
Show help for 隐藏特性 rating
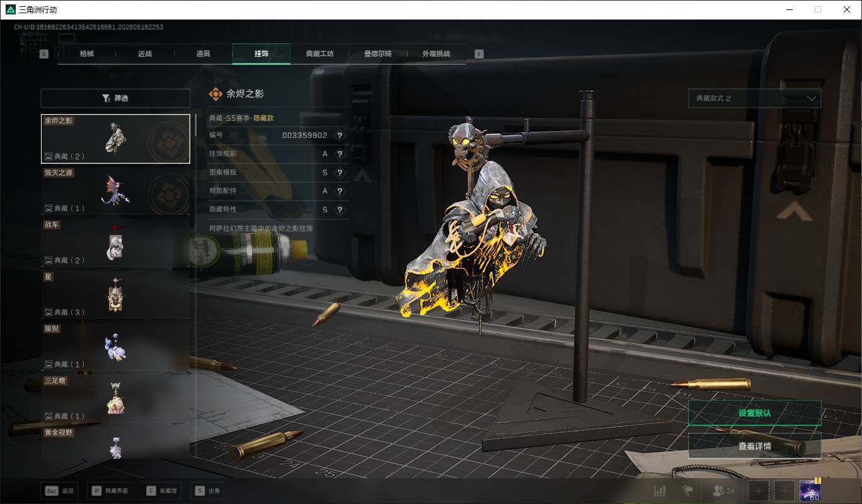[x=340, y=210]
